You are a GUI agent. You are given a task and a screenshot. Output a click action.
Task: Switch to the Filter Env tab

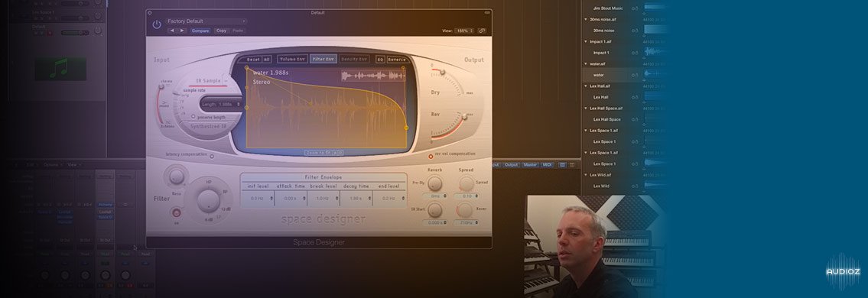click(x=323, y=59)
